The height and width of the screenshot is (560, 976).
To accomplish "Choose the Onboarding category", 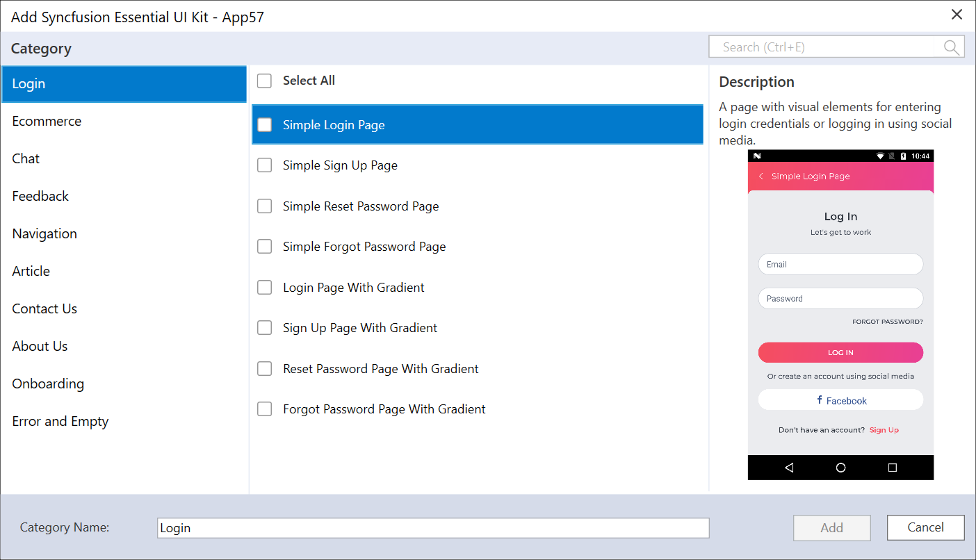I will [48, 384].
